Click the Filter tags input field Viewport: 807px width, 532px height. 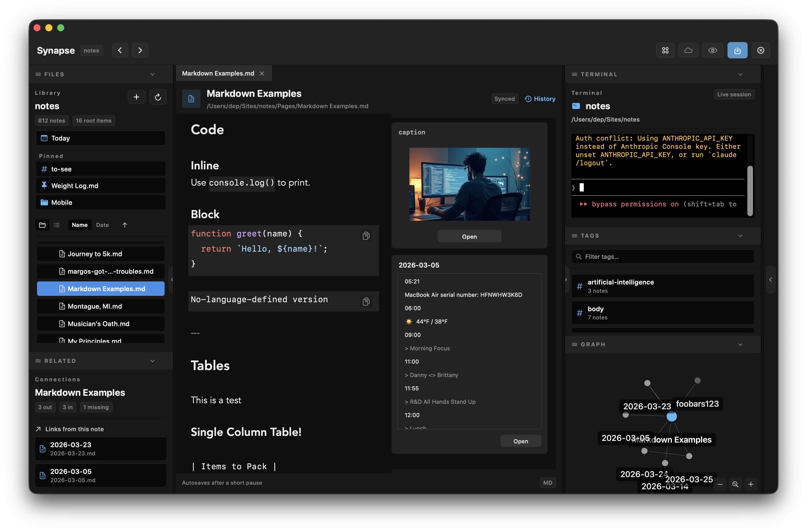(662, 256)
